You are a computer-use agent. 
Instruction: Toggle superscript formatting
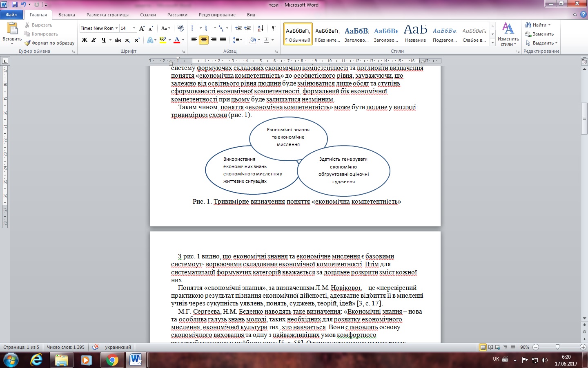click(137, 40)
